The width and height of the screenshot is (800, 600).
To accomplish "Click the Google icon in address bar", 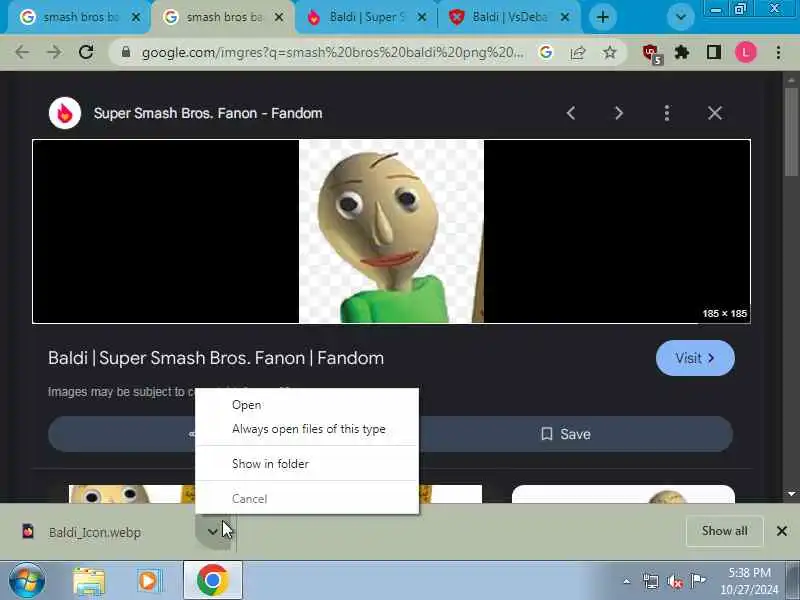I will click(x=545, y=52).
